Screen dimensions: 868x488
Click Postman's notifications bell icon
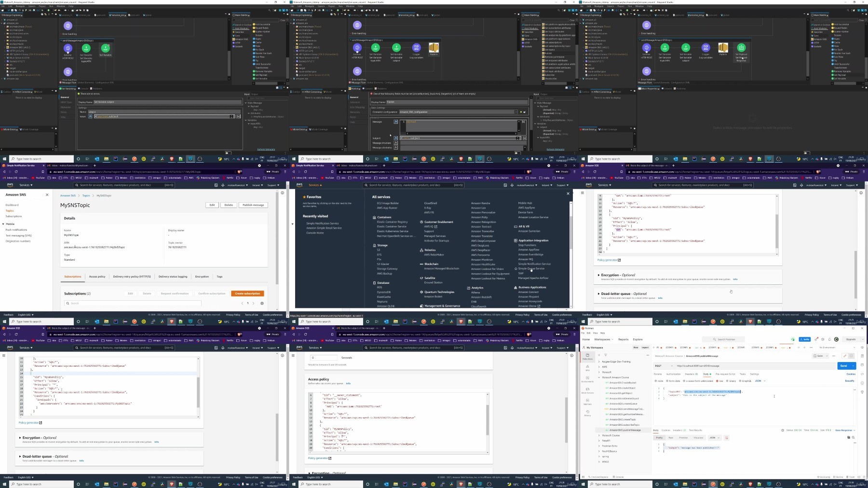(829, 339)
